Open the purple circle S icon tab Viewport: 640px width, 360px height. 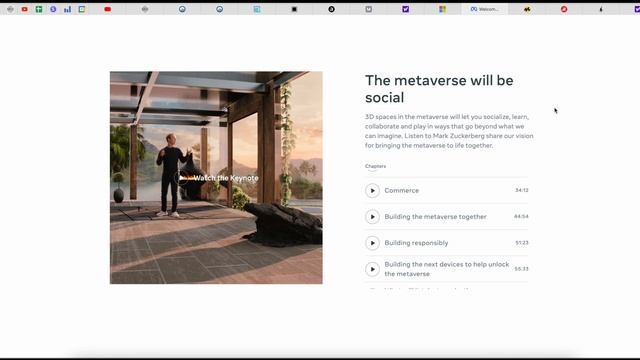click(x=53, y=9)
